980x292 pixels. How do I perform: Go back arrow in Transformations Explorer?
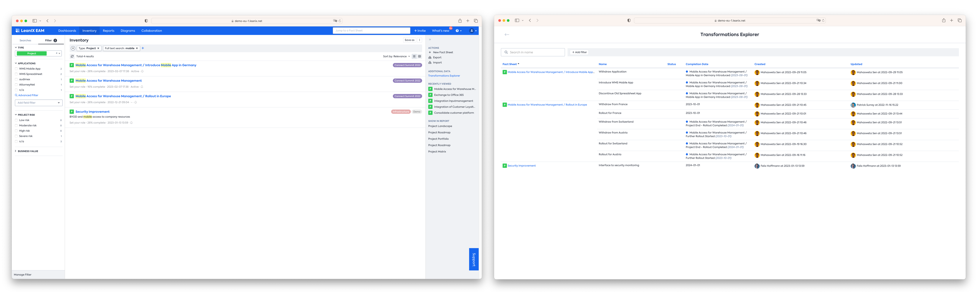click(x=507, y=35)
